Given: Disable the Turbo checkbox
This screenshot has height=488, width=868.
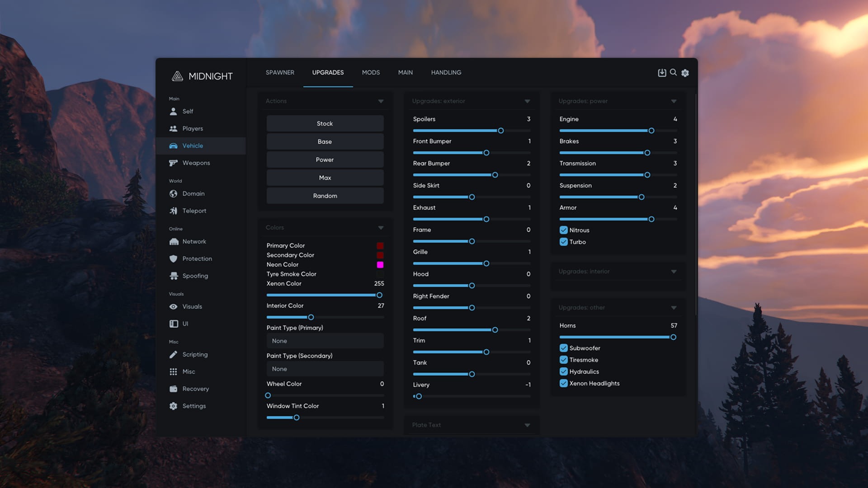Looking at the screenshot, I should click(x=563, y=242).
